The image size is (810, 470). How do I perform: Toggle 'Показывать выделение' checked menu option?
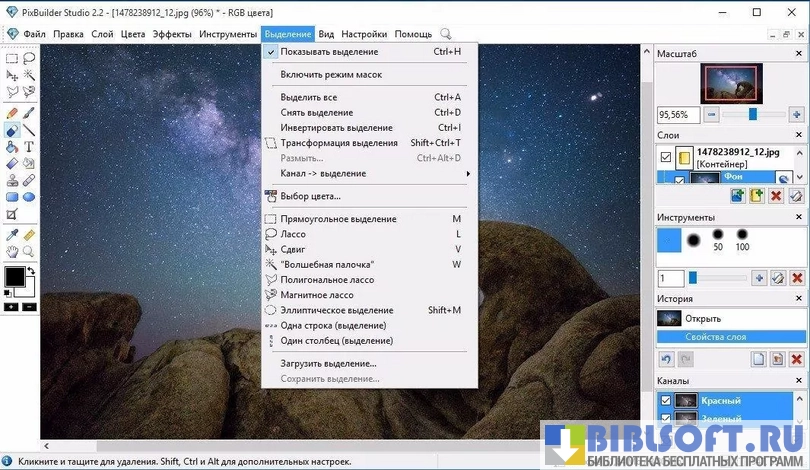pyautogui.click(x=329, y=51)
